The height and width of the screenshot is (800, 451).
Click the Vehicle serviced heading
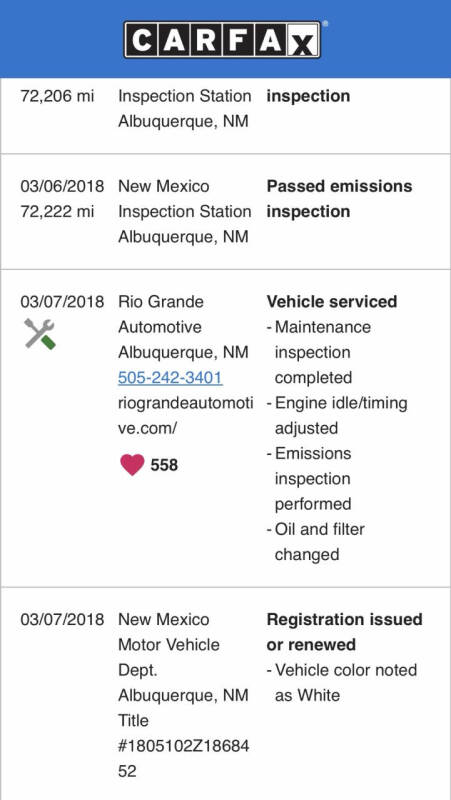pos(332,302)
